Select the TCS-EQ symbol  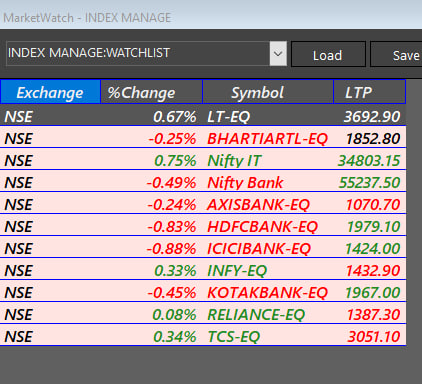click(x=233, y=337)
